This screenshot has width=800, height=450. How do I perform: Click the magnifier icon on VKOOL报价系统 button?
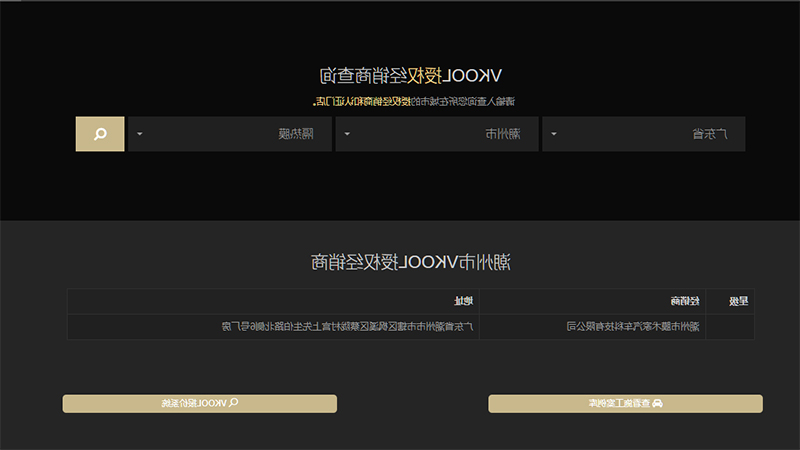[234, 403]
